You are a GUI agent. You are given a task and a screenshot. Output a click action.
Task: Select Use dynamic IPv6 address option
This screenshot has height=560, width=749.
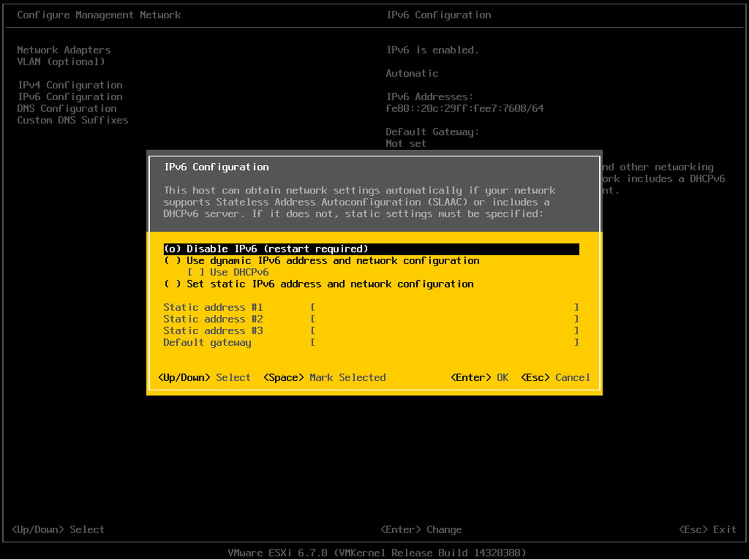[x=322, y=261]
